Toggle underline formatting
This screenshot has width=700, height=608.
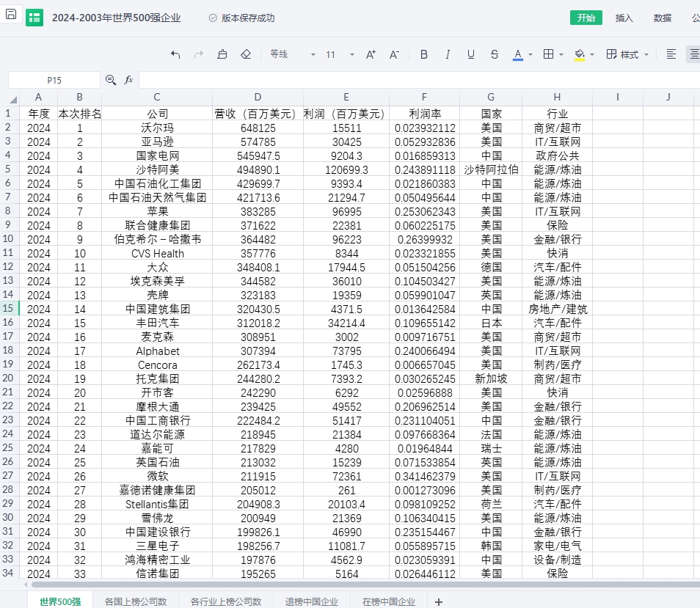(470, 54)
